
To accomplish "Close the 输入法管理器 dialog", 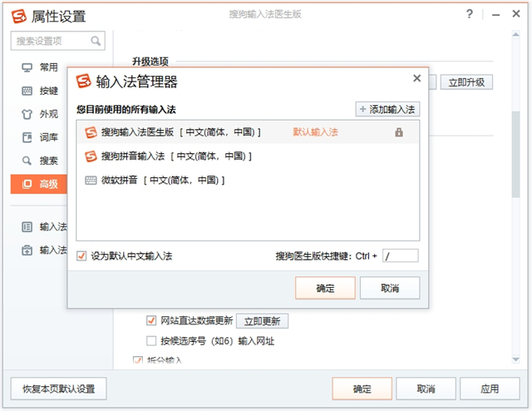I will pos(417,78).
